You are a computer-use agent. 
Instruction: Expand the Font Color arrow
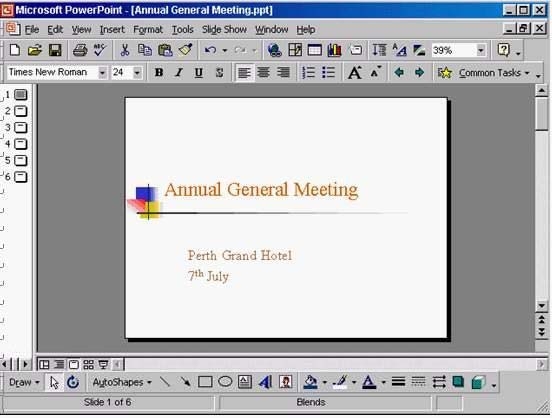tap(383, 382)
